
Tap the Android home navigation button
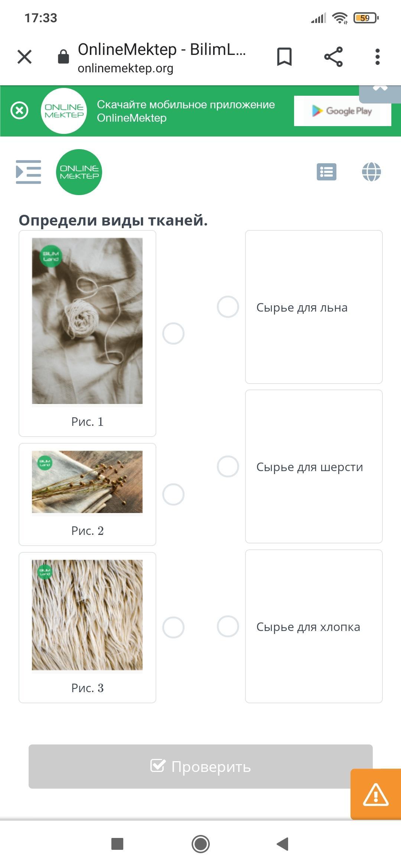[200, 844]
